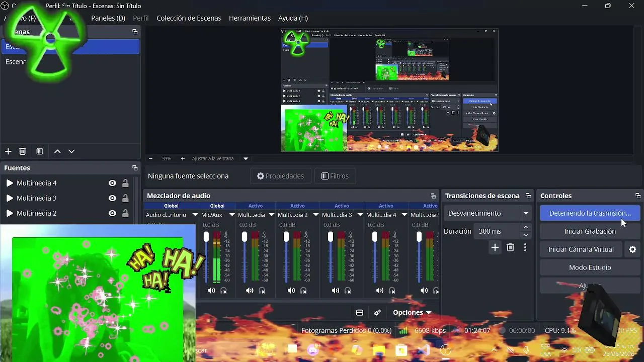
Task: Switch audio mixer layout icon
Action: coord(360,313)
